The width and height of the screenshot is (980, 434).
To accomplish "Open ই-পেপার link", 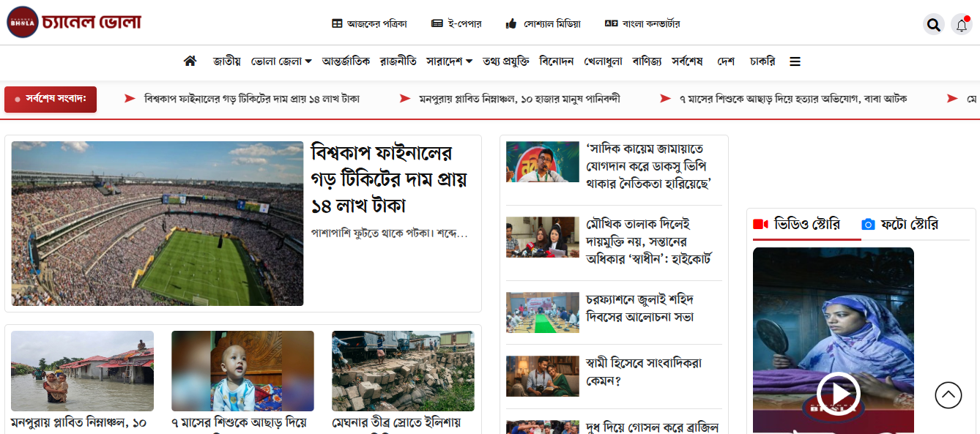I will click(456, 23).
